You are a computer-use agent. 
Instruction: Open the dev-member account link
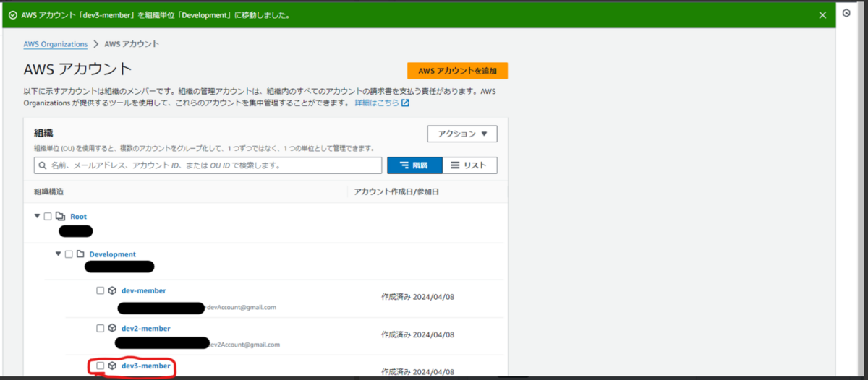pyautogui.click(x=143, y=290)
